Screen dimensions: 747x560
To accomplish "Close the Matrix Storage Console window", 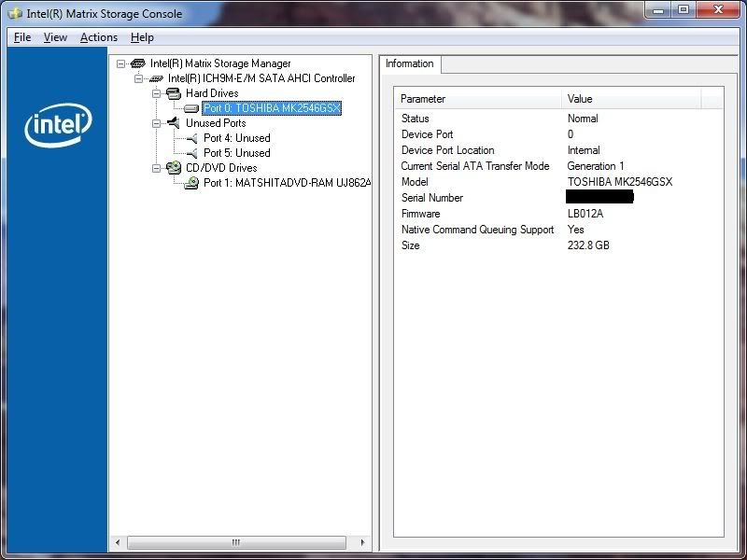I will 718,10.
